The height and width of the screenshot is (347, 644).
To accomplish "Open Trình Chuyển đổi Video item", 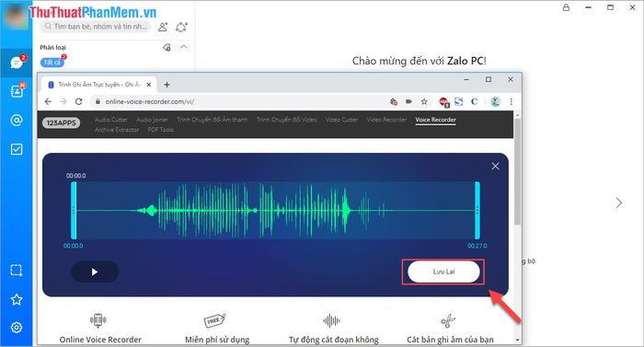I will 286,120.
